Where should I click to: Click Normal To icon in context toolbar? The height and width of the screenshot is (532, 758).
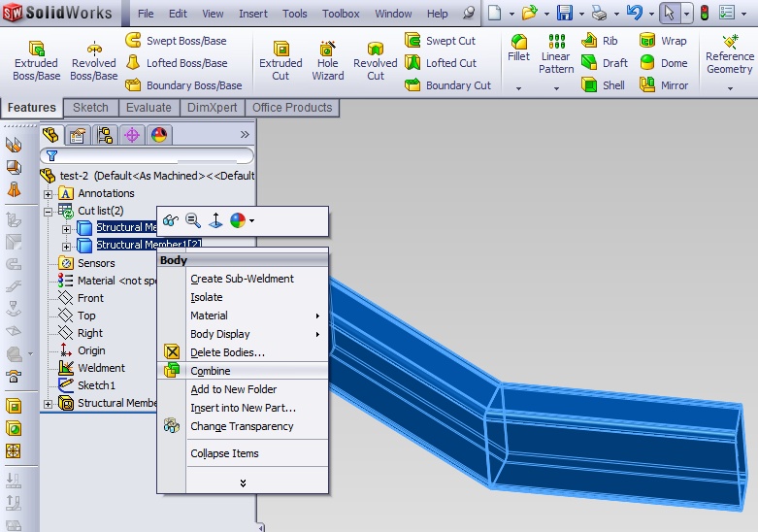(215, 221)
